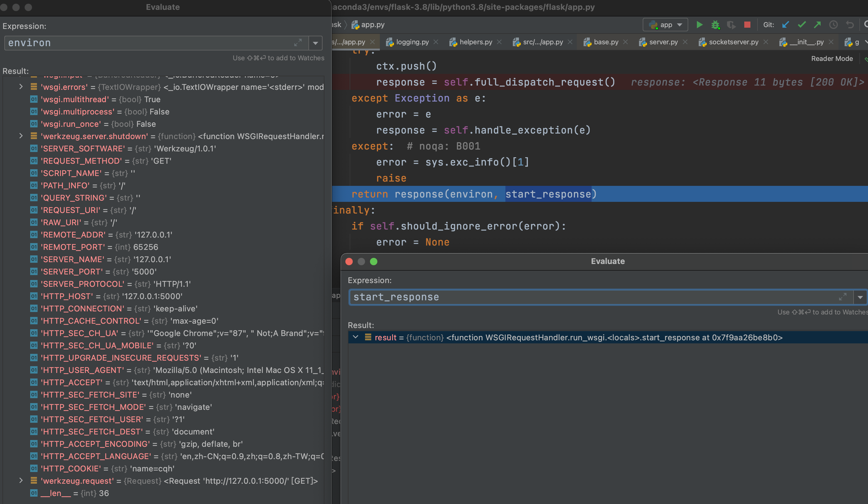Screen dimensions: 868x504
Task: Click the Git Commit checkmark
Action: coord(802,25)
